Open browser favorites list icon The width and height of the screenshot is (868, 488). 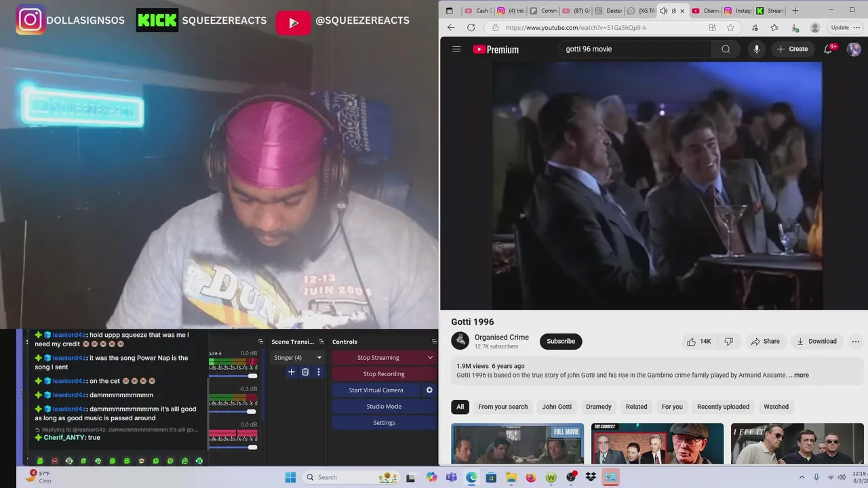[774, 28]
